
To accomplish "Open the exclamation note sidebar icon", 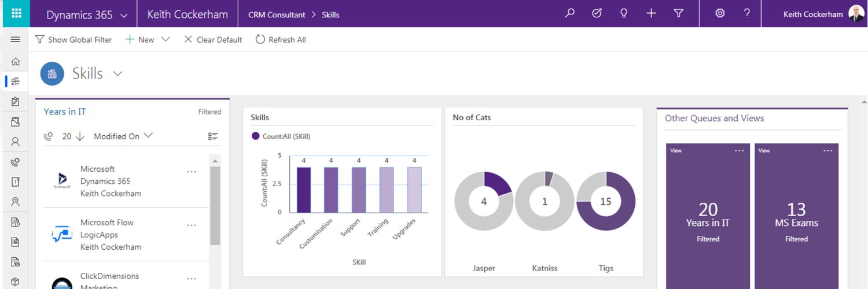I will (x=16, y=182).
